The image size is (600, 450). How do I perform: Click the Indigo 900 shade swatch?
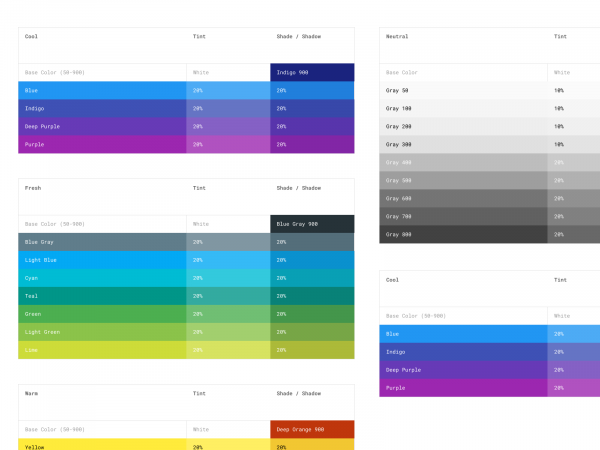click(312, 72)
